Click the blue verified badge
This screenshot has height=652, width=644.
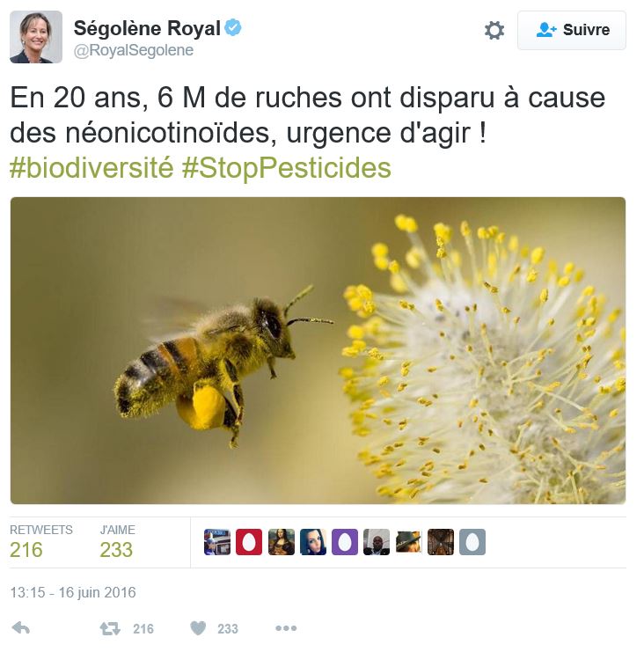coord(233,27)
